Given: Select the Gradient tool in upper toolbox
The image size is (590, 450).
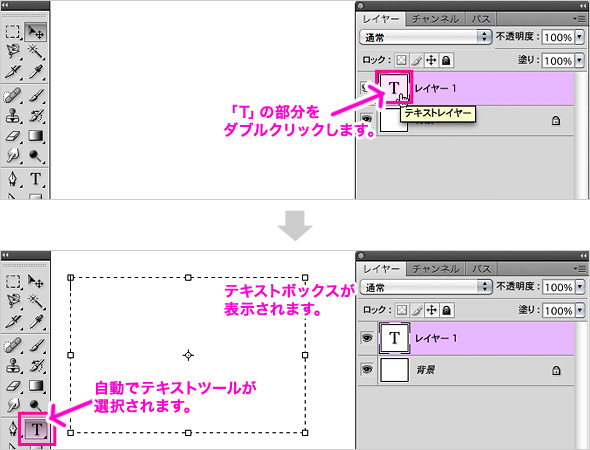Looking at the screenshot, I should 36,136.
